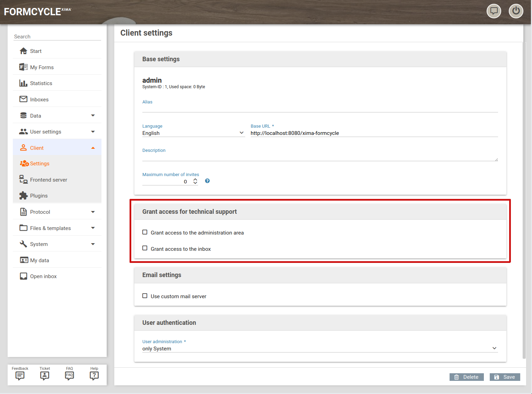Viewport: 532px width, 394px height.
Task: Check Grant access to the inbox
Action: point(145,248)
